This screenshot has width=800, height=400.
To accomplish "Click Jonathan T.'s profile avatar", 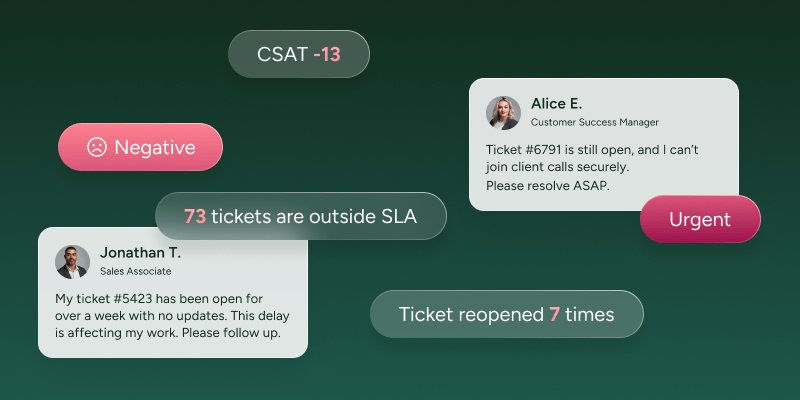I will [72, 262].
